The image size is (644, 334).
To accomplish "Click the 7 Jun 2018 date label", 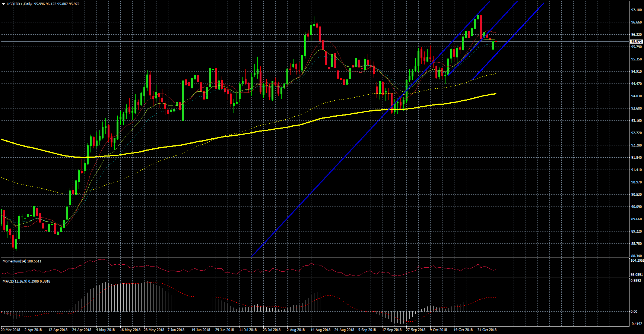I will tap(176, 330).
